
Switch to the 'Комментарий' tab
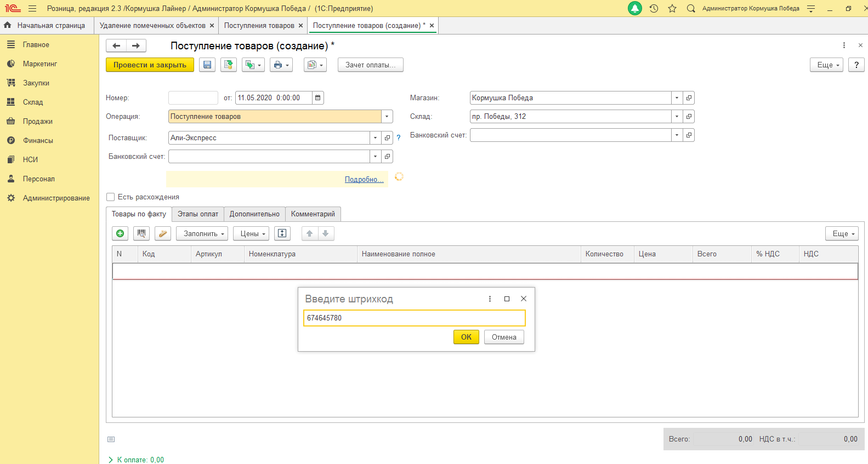point(313,214)
